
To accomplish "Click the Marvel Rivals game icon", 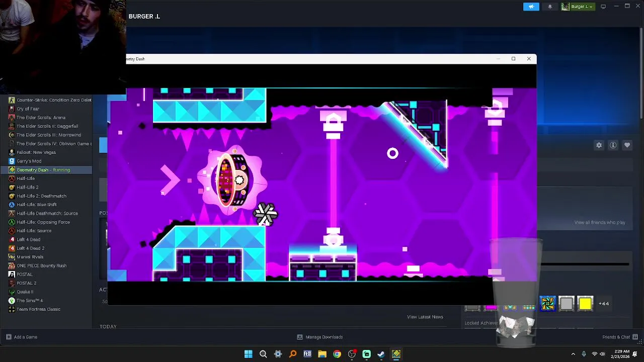I will (x=12, y=257).
